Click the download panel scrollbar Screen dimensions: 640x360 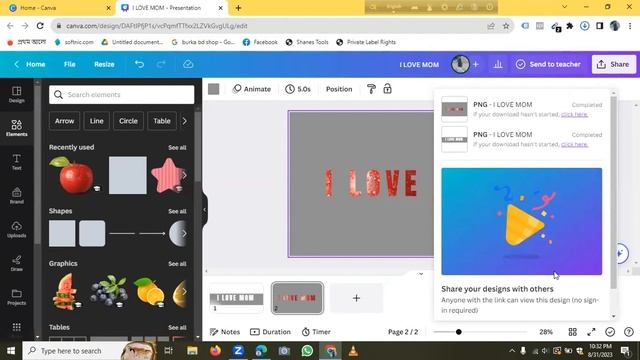pyautogui.click(x=613, y=192)
